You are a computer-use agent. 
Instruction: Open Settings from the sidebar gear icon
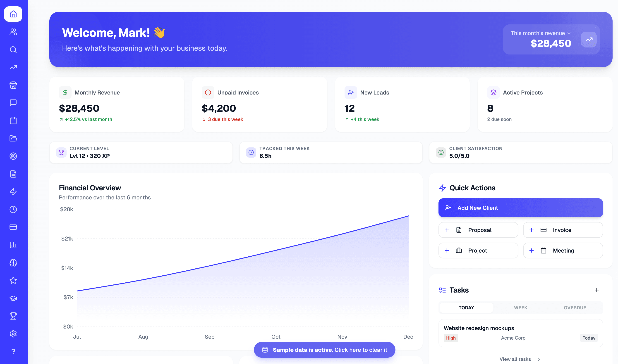click(x=13, y=333)
